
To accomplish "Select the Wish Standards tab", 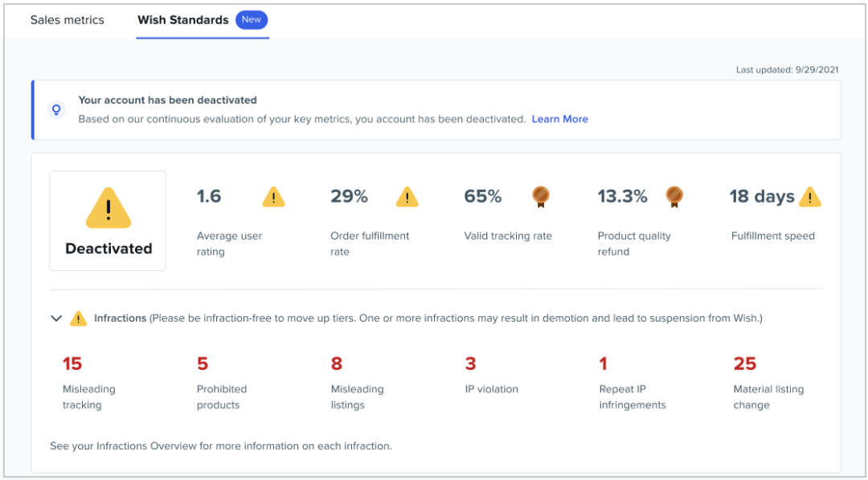I will click(183, 20).
